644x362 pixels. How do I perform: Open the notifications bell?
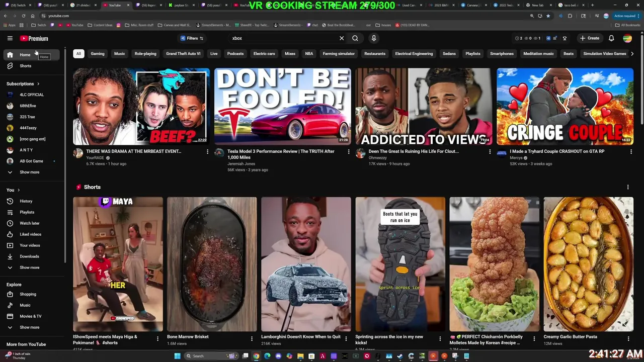(611, 38)
